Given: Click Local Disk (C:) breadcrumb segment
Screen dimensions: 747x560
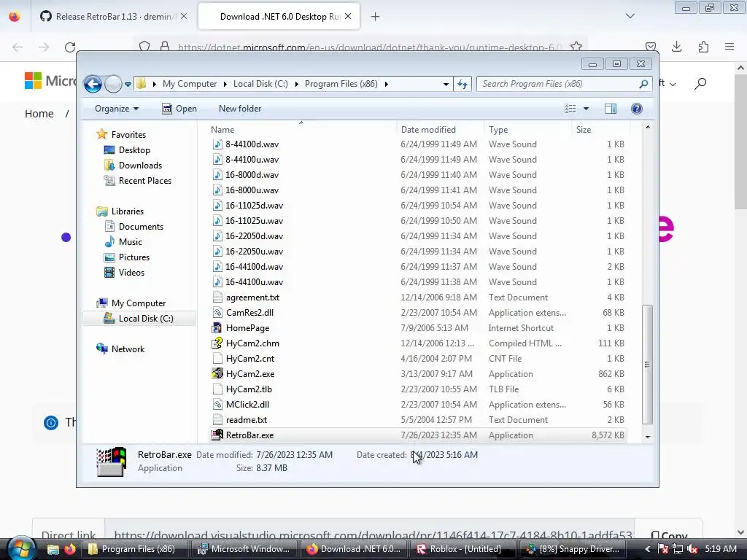Looking at the screenshot, I should tap(260, 84).
